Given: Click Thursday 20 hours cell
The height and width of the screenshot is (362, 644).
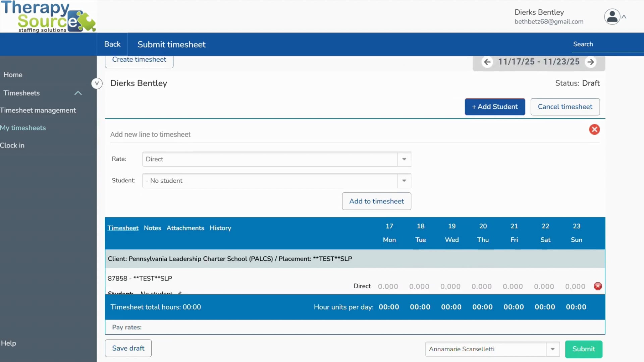Looking at the screenshot, I should click(x=482, y=287).
